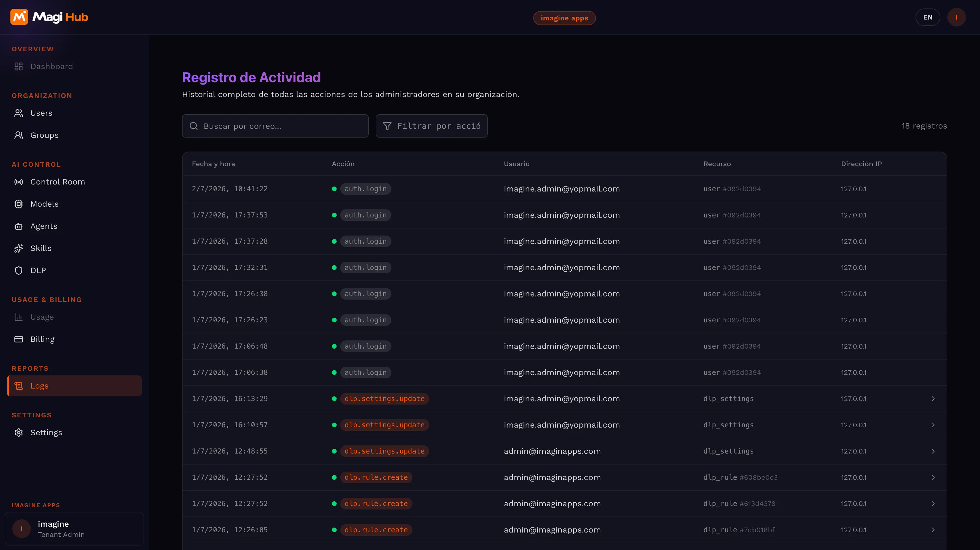Open the Filtrar por acción dropdown

pos(431,126)
